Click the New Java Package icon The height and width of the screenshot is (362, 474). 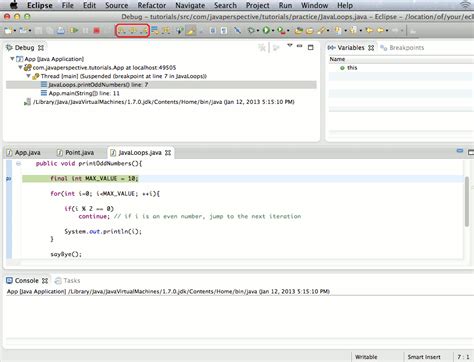(x=298, y=31)
